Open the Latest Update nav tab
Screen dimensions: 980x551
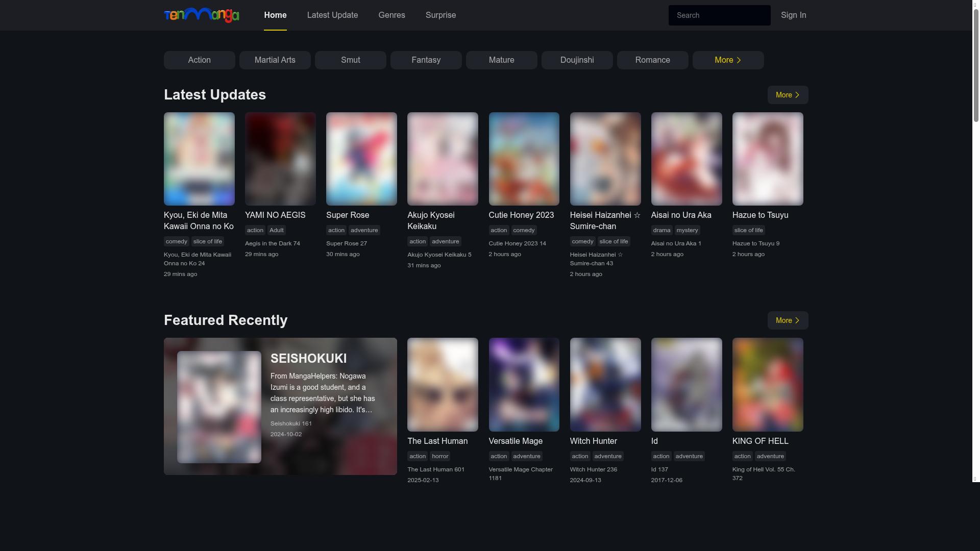pos(332,15)
